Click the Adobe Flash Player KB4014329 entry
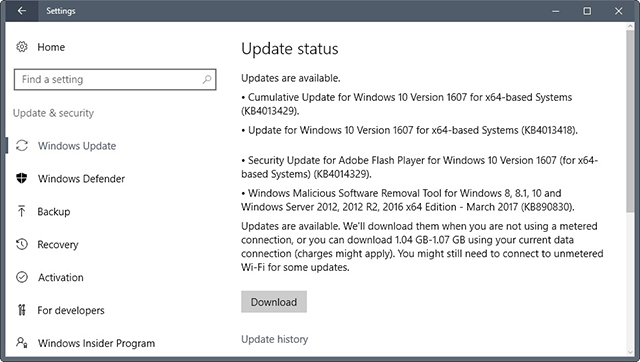Viewport: 640px width, 362px height. (x=420, y=167)
